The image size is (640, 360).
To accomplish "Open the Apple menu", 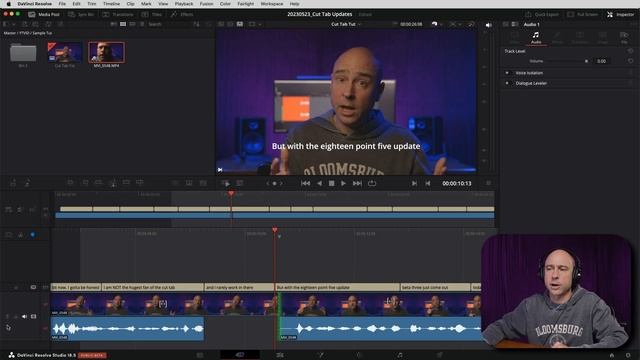I will pyautogui.click(x=8, y=4).
